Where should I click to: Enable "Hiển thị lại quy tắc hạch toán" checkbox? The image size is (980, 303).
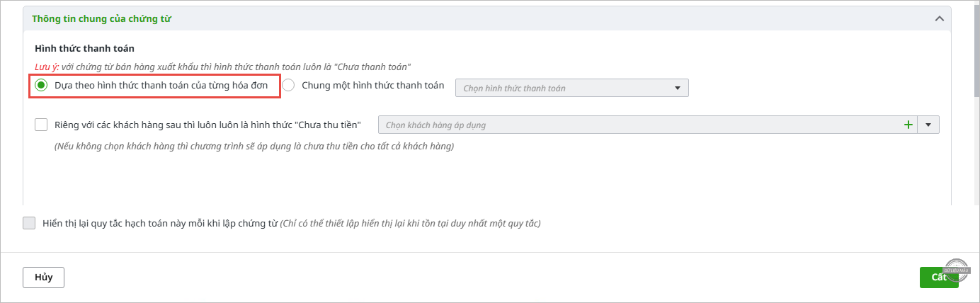[x=29, y=223]
